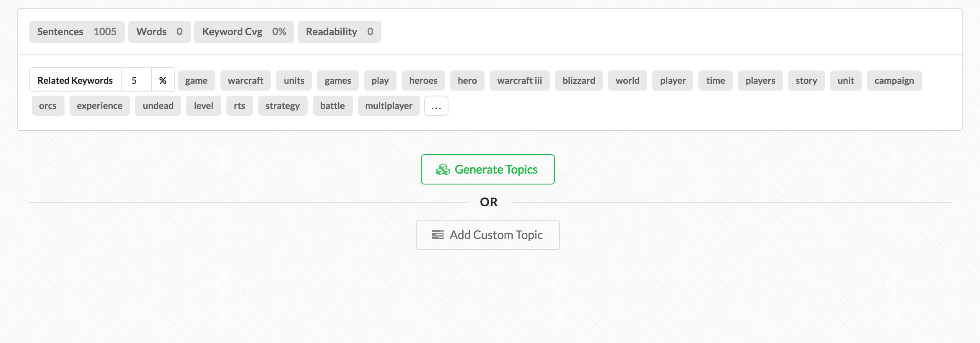Click the Generate Topics button
The height and width of the screenshot is (343, 980).
[x=488, y=169]
